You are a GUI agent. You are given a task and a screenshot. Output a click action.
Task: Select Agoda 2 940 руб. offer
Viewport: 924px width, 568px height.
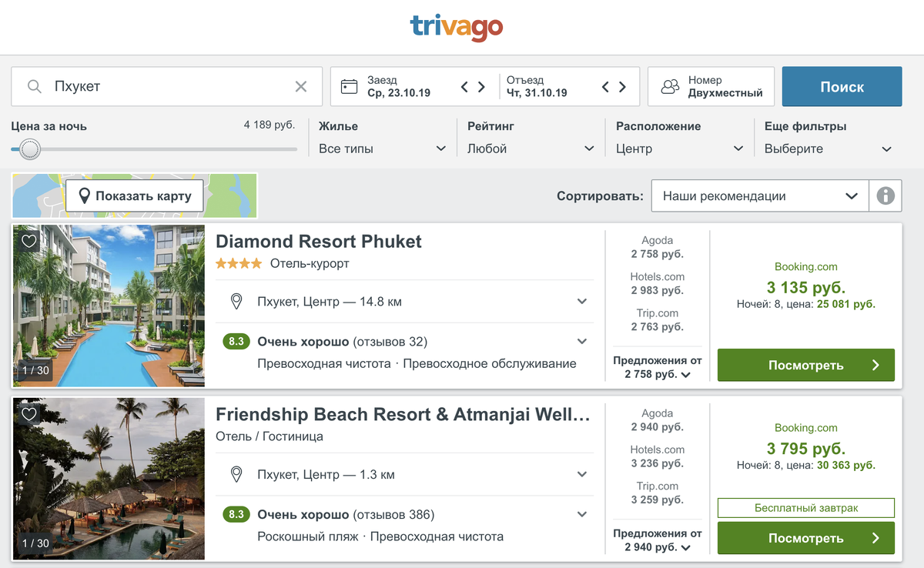coord(657,420)
